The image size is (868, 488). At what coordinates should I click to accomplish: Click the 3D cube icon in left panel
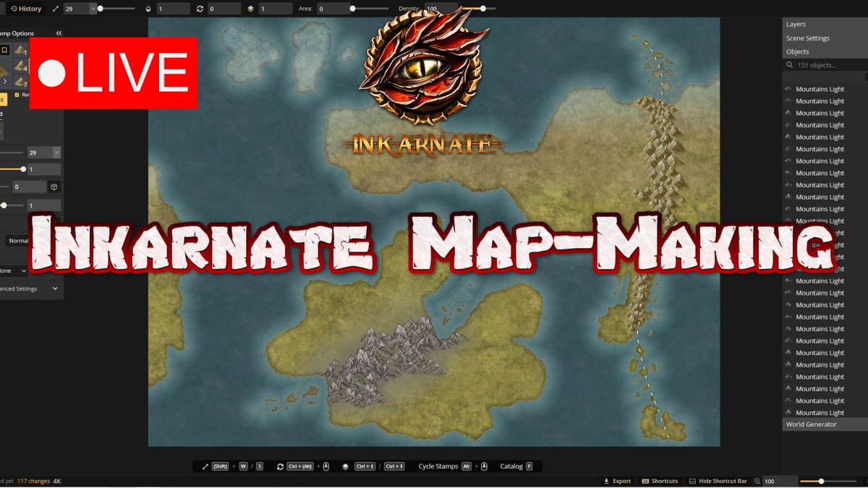click(x=54, y=187)
